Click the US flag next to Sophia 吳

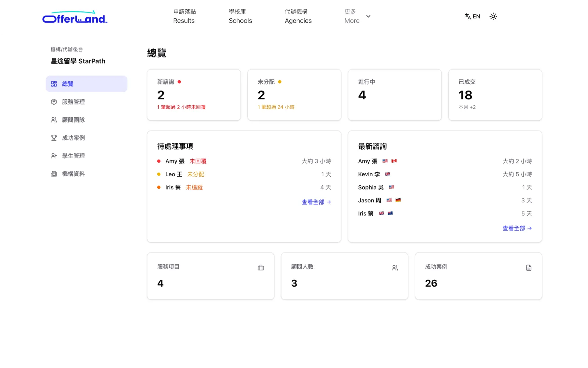392,187
